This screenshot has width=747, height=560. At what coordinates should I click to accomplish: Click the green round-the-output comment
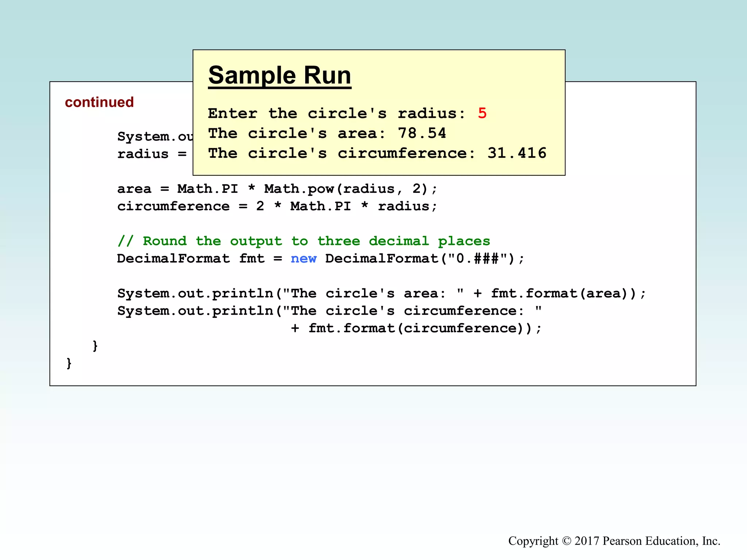coord(303,241)
